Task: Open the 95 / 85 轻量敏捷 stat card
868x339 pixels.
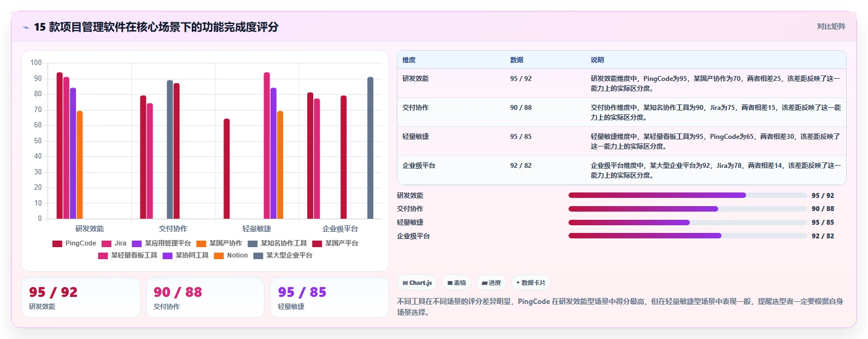Action: [330, 297]
